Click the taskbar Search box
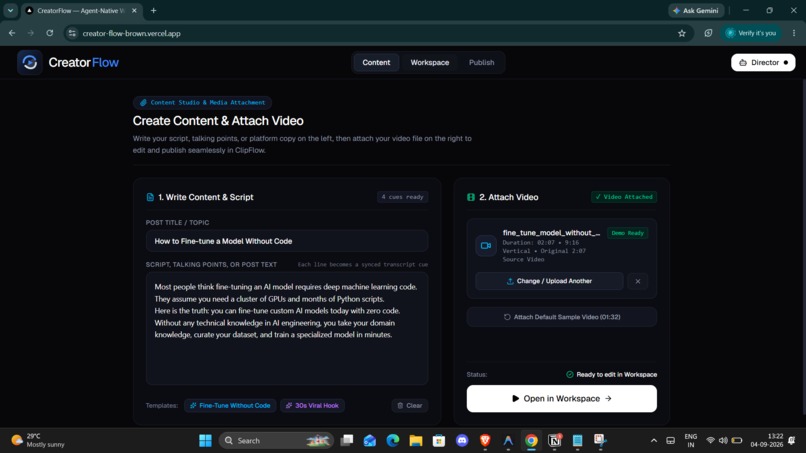The width and height of the screenshot is (806, 453). tap(277, 441)
